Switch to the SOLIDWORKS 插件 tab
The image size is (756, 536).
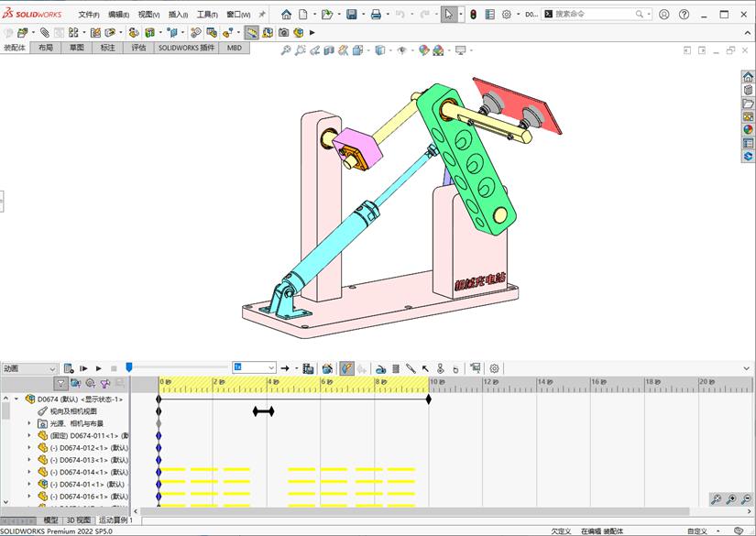[186, 48]
